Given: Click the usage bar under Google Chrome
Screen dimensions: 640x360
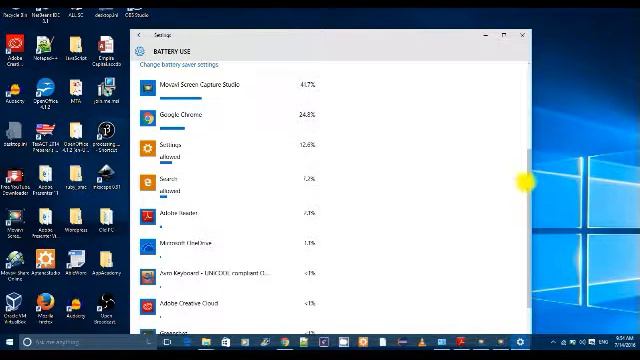Looking at the screenshot, I should click(172, 128).
